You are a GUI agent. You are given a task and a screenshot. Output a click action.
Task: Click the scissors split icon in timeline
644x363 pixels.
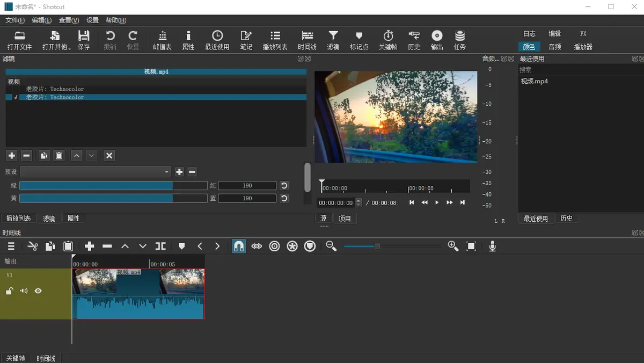33,246
